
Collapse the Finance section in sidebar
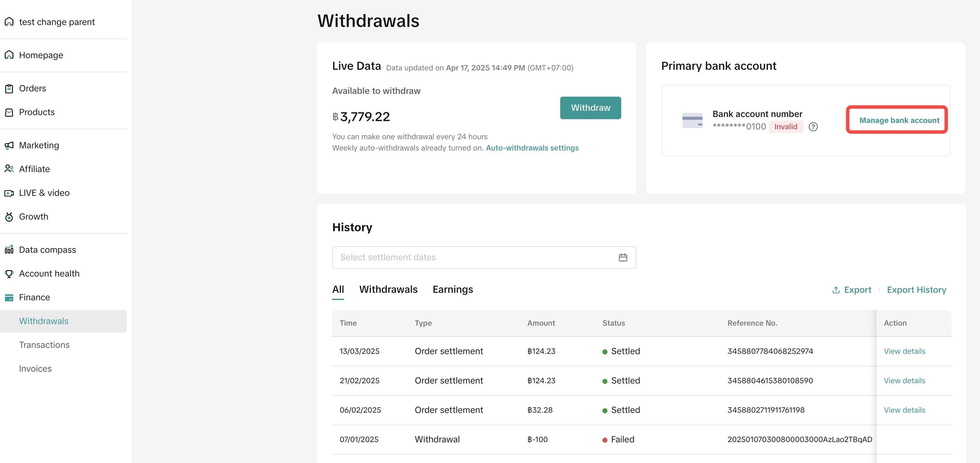point(34,298)
